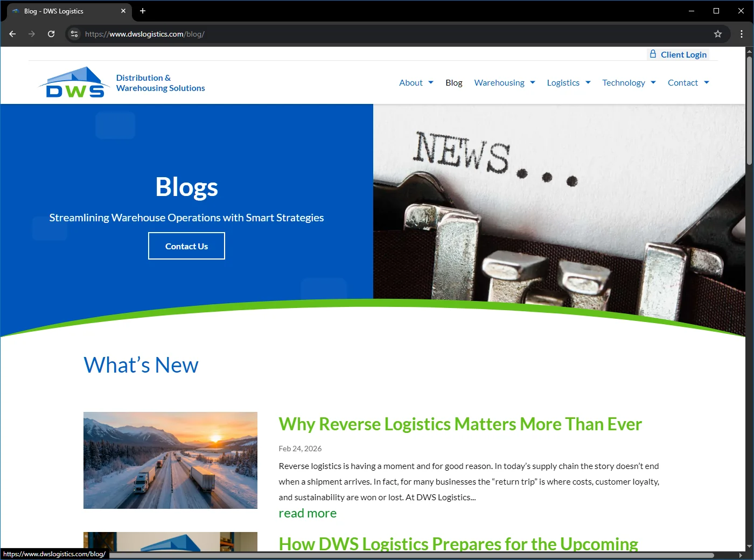Open a new browser tab

coord(143,11)
